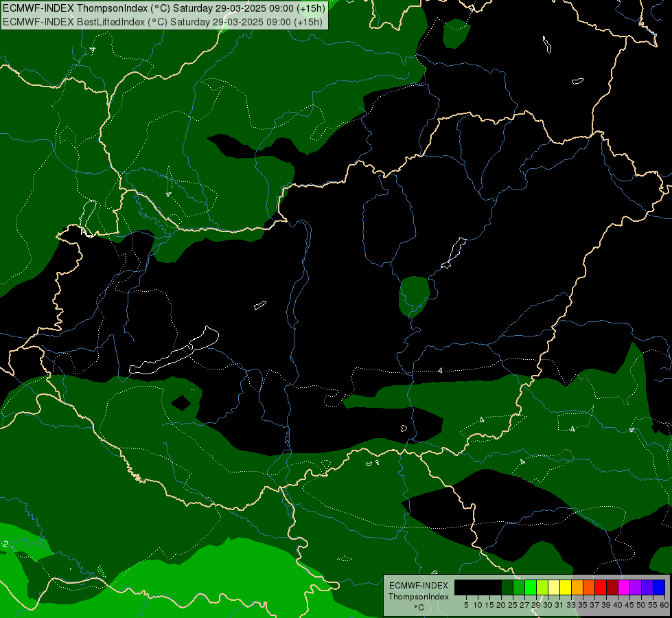Click the legend tick label 25
The width and height of the screenshot is (672, 618).
click(x=513, y=605)
